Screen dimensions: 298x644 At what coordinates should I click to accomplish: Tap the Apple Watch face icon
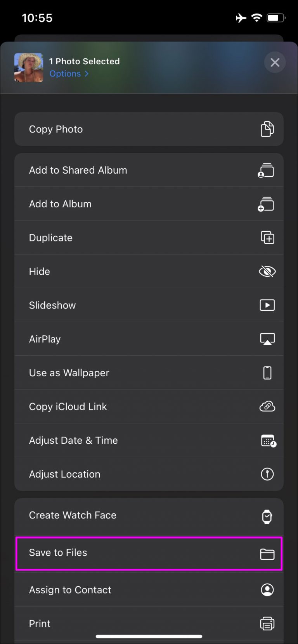pos(267,517)
